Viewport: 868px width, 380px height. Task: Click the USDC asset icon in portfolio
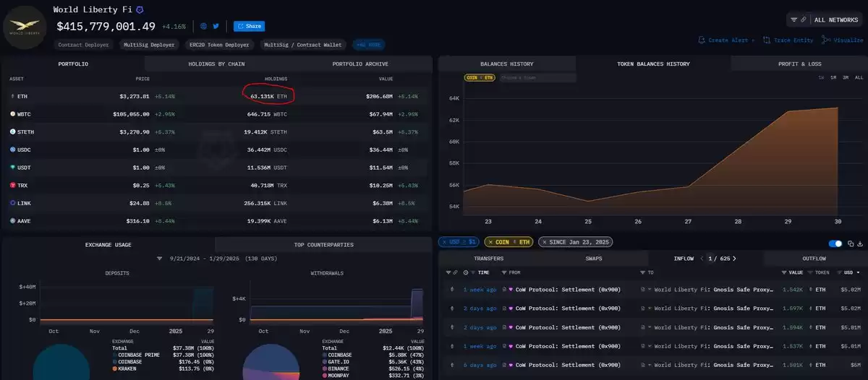pos(12,150)
